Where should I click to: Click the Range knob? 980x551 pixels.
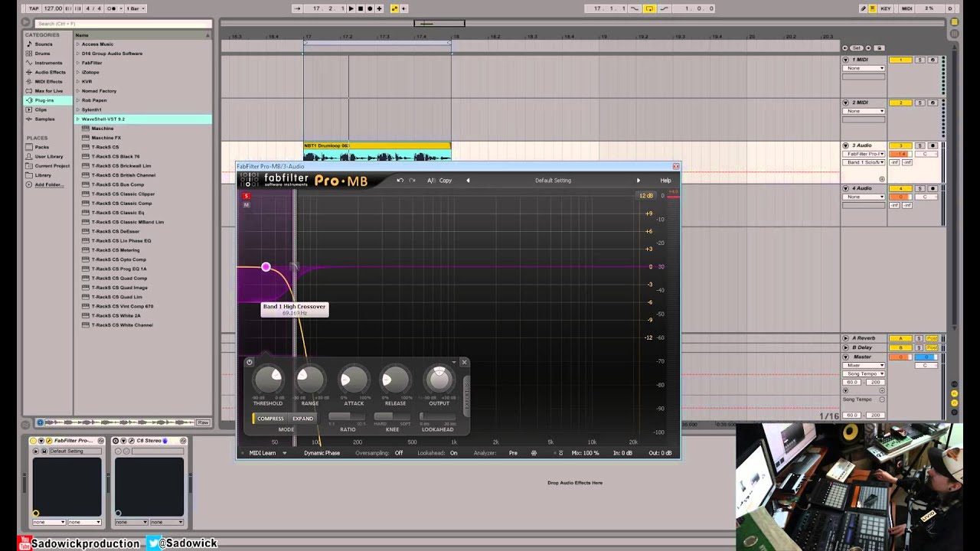coord(310,378)
